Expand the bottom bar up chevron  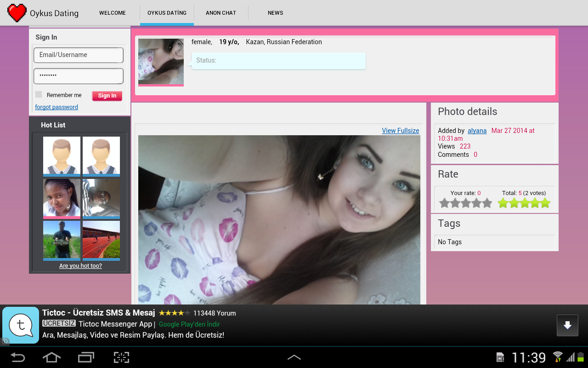pos(294,357)
